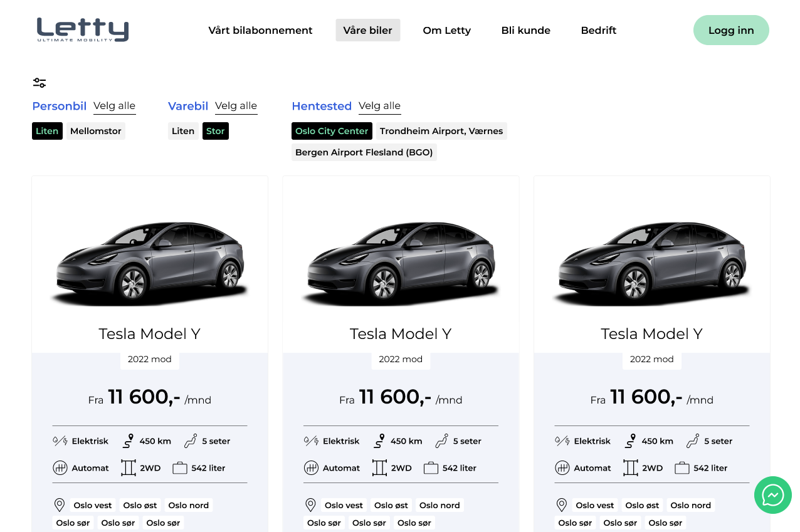Enable Bergen Airport Flesland (BGO) filter
Image resolution: width=800 pixels, height=532 pixels.
tap(364, 152)
